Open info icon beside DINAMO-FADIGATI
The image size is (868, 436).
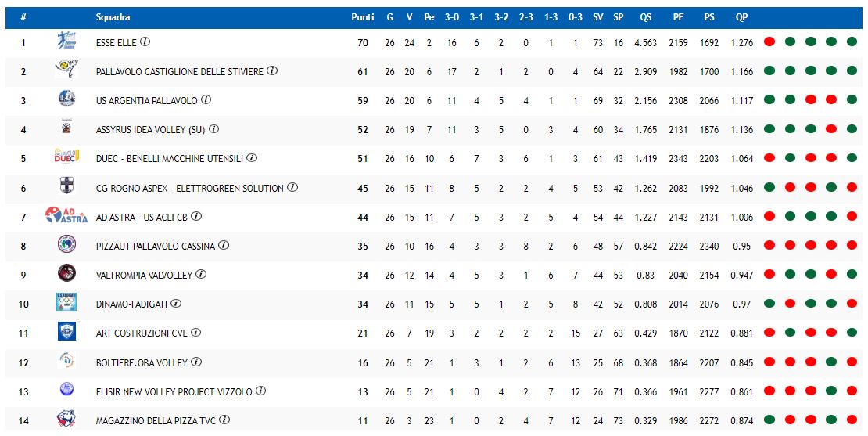click(x=176, y=303)
